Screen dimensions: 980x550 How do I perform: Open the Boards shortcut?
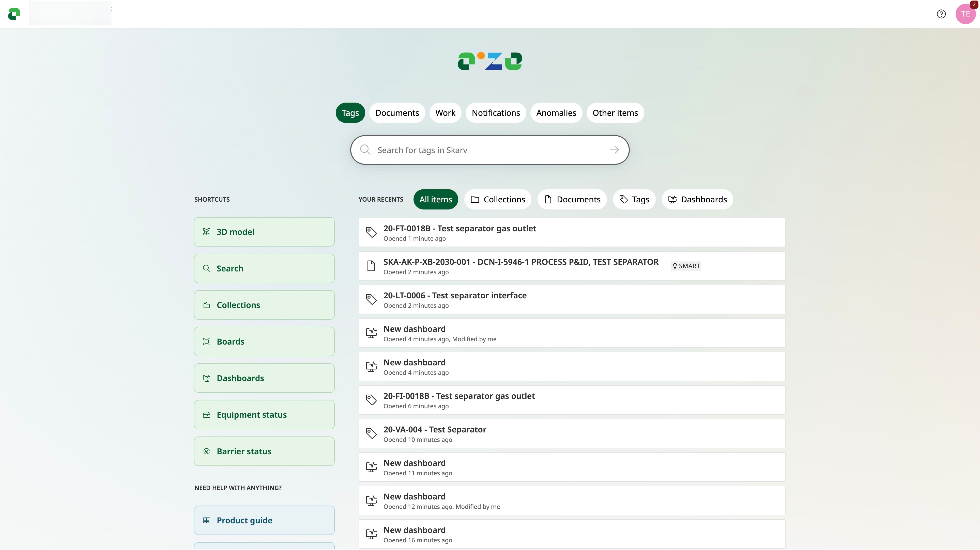coord(264,342)
